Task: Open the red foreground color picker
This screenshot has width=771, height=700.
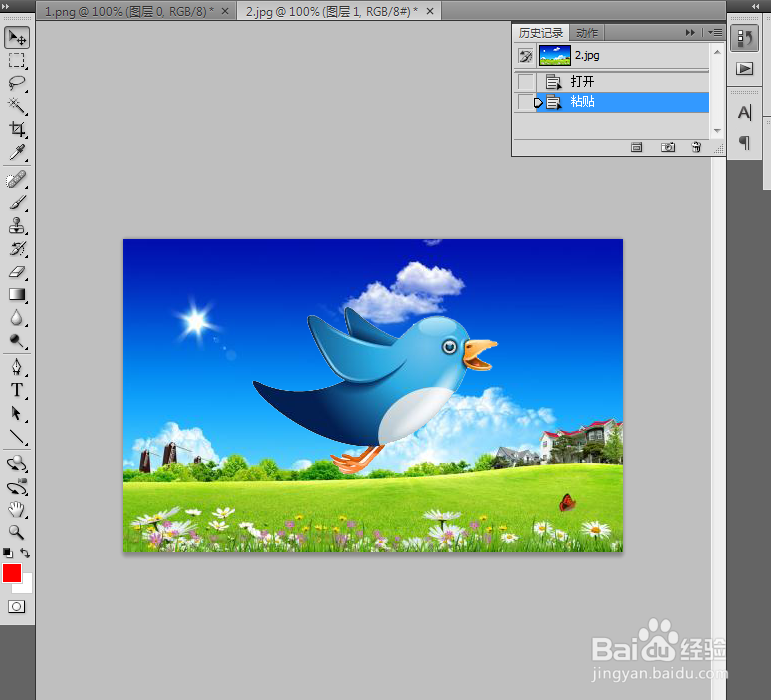Action: coord(11,573)
